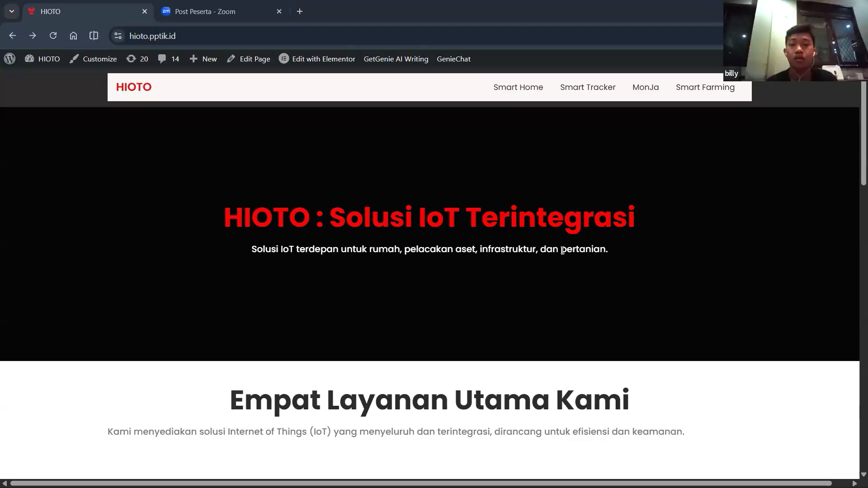Open the New content menu

click(x=203, y=59)
